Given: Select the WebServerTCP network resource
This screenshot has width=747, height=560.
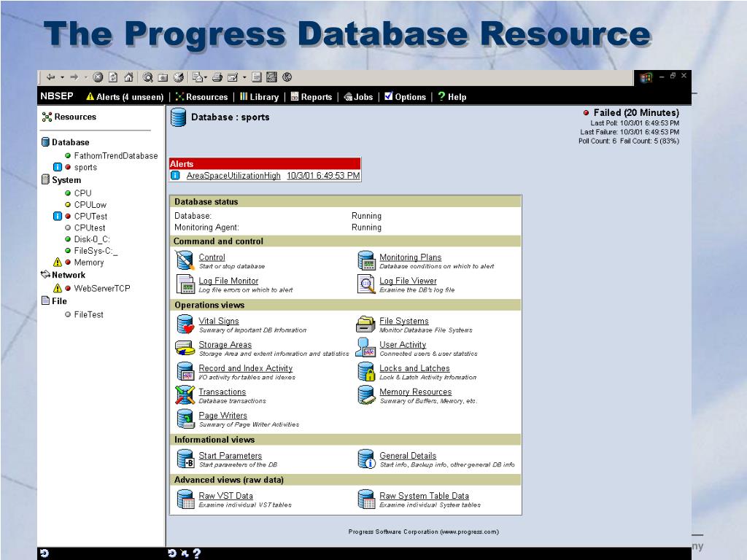Looking at the screenshot, I should pyautogui.click(x=102, y=288).
